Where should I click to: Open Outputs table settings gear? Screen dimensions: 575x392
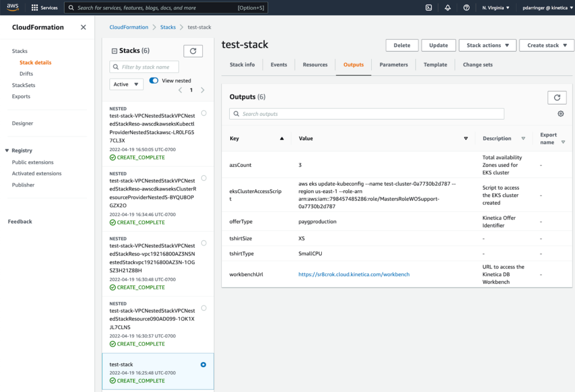pyautogui.click(x=560, y=114)
